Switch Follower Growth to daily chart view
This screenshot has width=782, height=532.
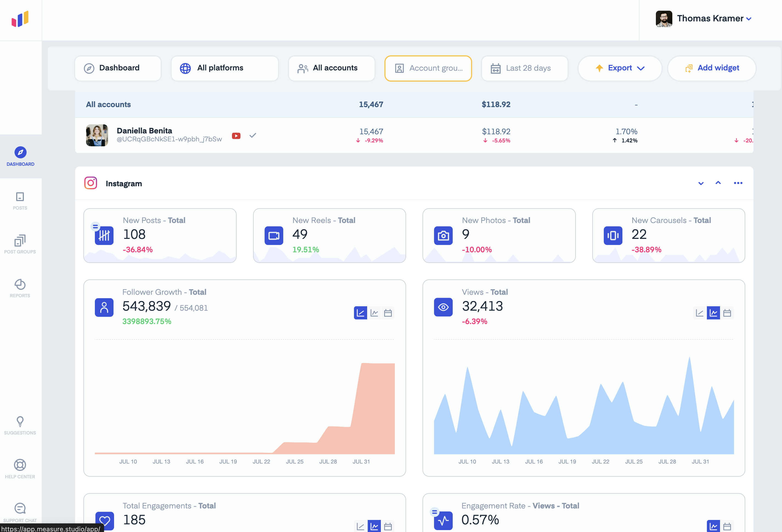374,313
